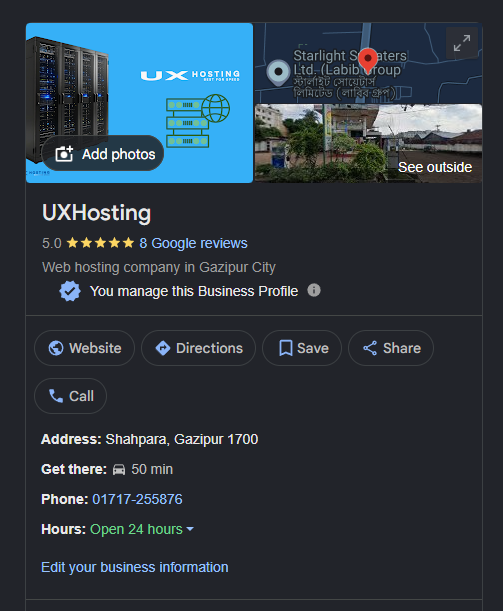
Task: Open Edit your business information link
Action: 135,567
